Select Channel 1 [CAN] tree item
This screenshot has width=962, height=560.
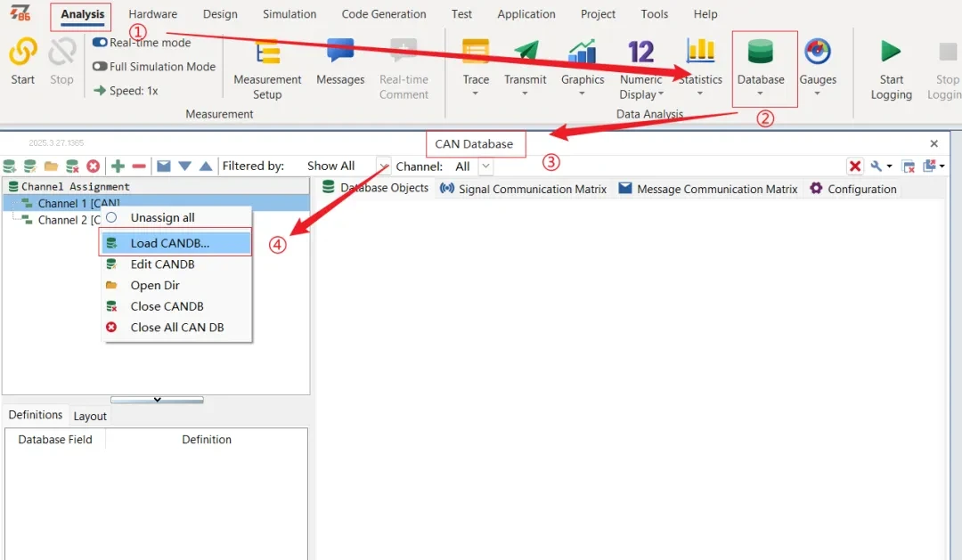78,204
